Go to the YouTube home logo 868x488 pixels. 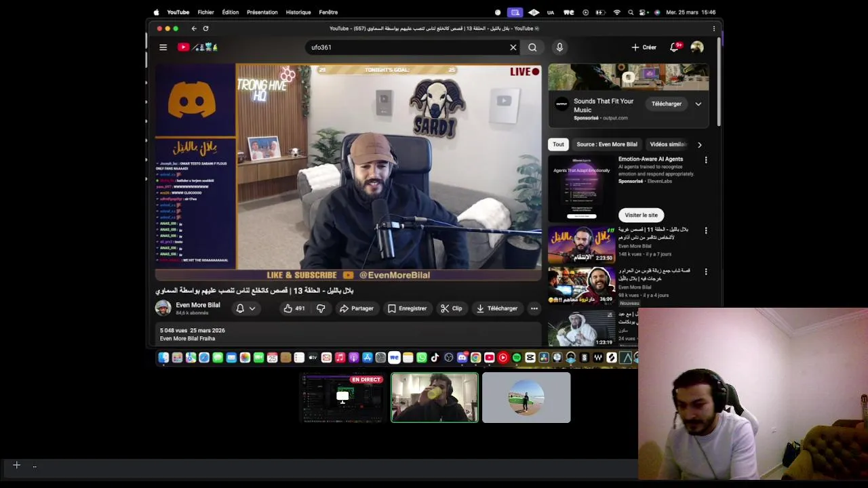(x=197, y=47)
